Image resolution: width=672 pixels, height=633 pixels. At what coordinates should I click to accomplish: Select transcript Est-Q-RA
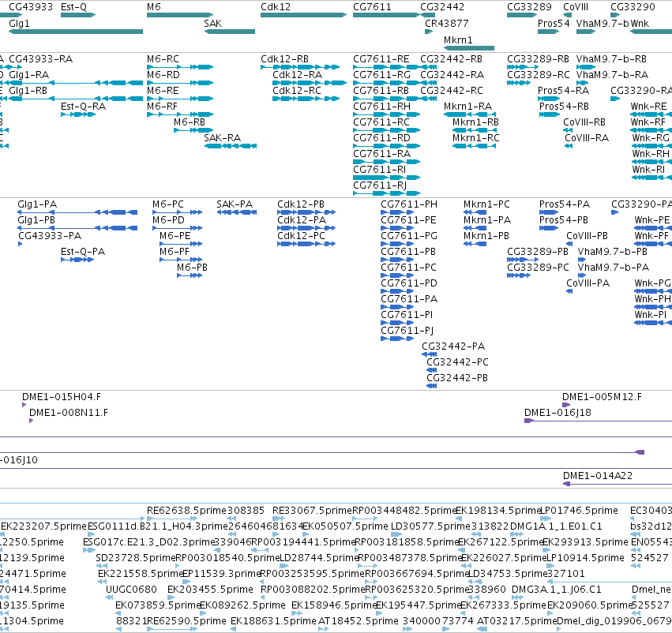(78, 114)
